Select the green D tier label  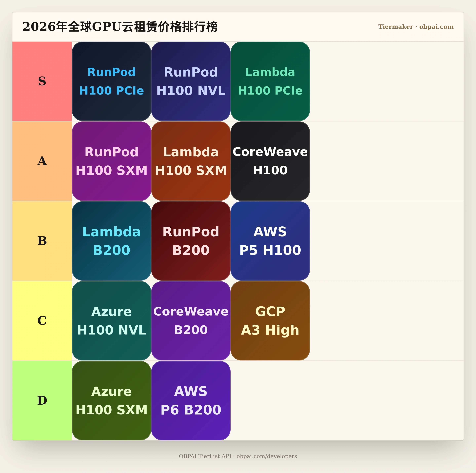click(x=42, y=401)
